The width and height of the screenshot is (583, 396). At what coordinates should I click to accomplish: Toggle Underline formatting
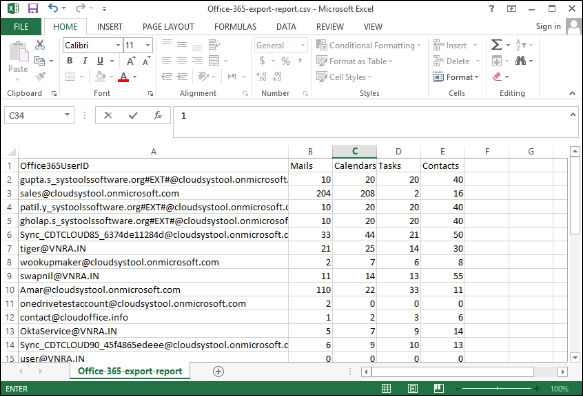100,61
